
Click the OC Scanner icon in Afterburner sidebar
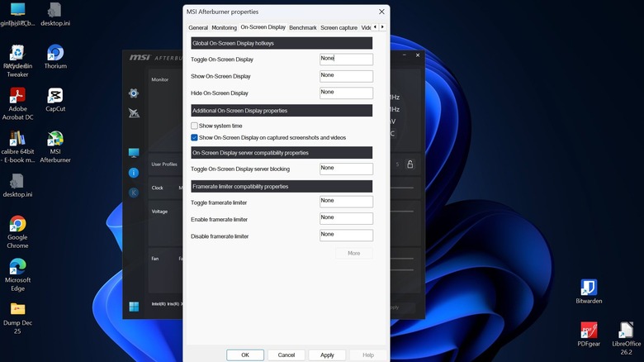coord(134,113)
